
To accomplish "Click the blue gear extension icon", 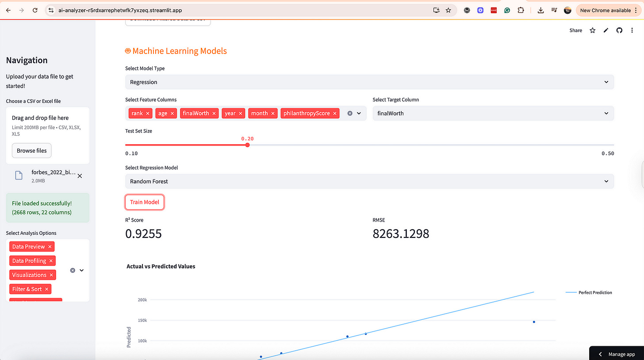I will (x=480, y=10).
